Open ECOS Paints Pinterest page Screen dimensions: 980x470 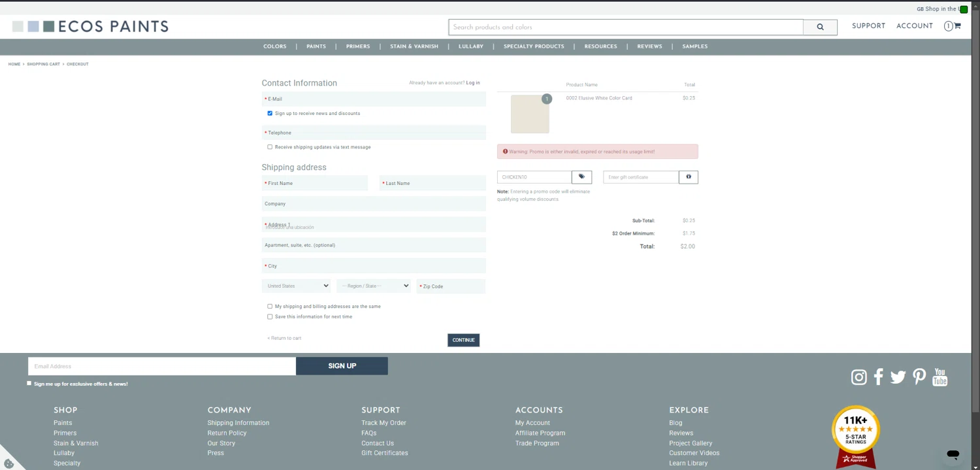[919, 377]
